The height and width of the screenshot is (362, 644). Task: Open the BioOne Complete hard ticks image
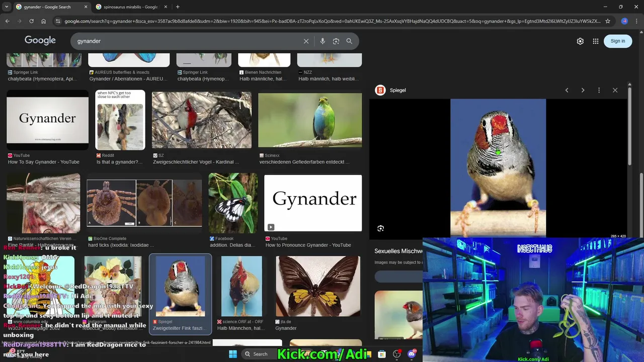(144, 203)
